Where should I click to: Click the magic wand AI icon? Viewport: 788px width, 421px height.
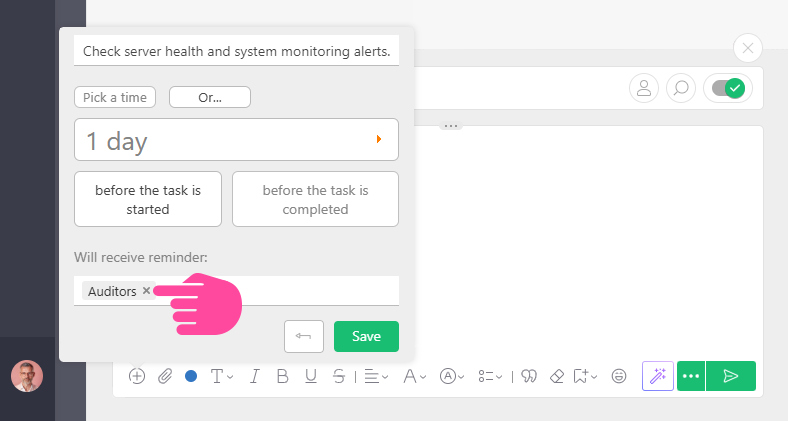[657, 376]
